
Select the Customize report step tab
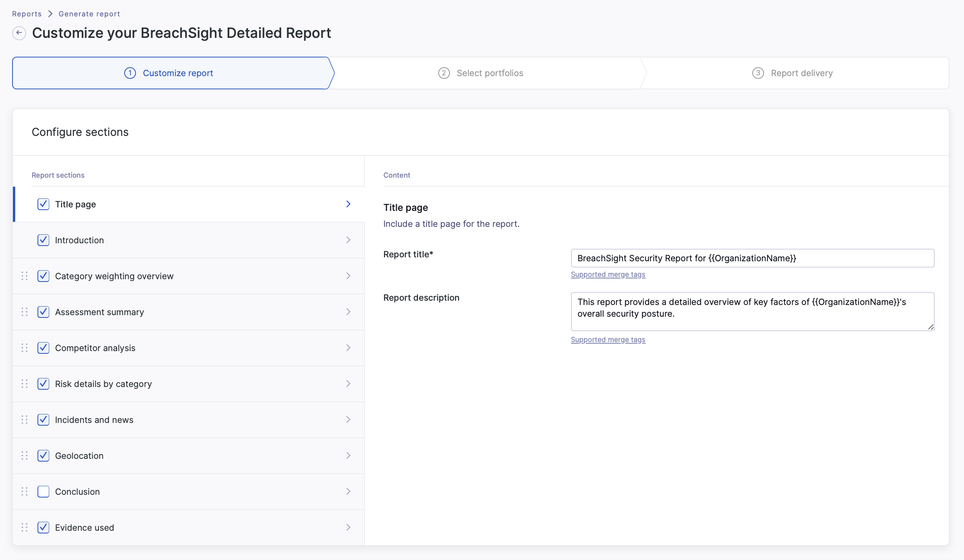(173, 73)
